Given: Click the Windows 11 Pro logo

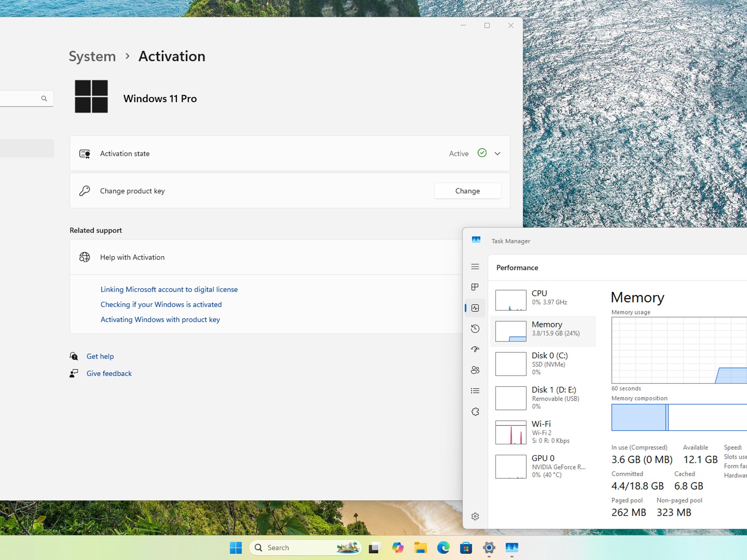Looking at the screenshot, I should (91, 96).
